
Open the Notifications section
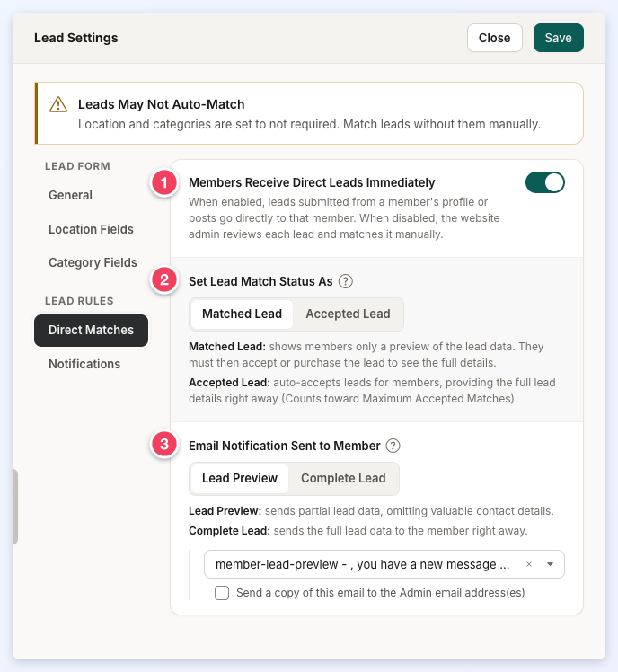(x=84, y=364)
